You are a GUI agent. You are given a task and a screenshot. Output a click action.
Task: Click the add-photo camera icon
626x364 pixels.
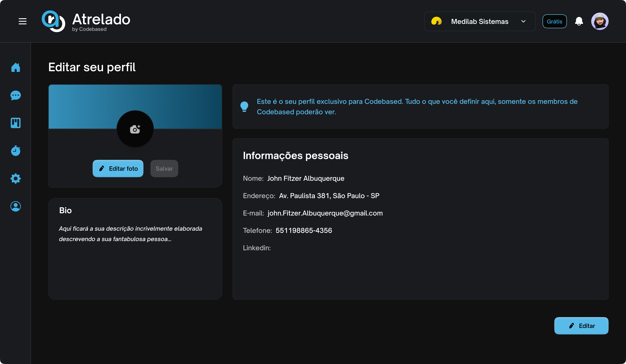click(x=135, y=129)
